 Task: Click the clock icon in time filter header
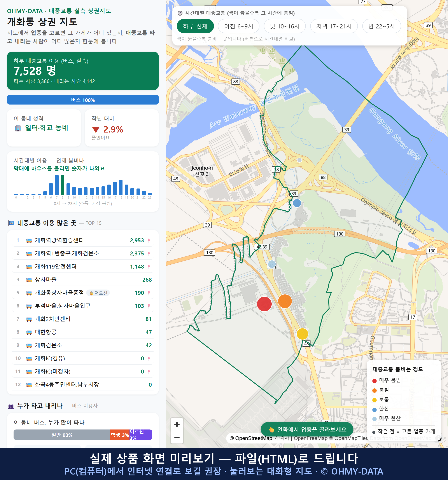pos(180,13)
